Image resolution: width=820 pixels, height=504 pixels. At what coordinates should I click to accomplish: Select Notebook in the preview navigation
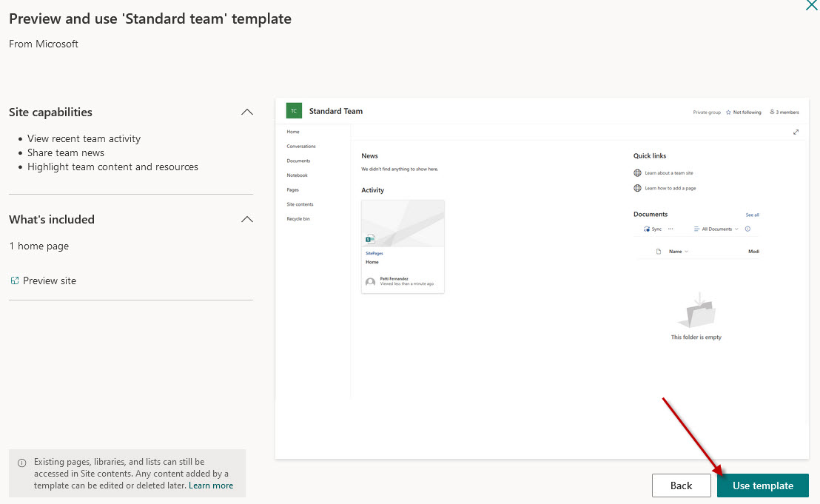[297, 175]
